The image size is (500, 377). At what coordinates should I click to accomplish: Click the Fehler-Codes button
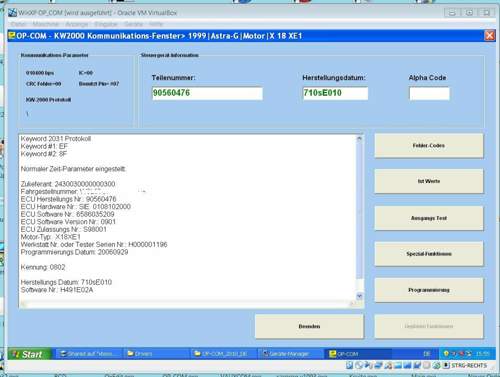429,146
